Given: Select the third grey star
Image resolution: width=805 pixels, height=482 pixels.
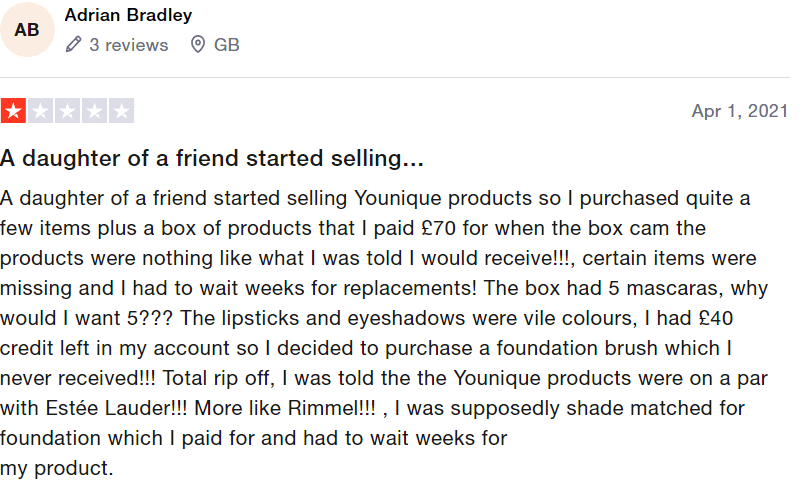Looking at the screenshot, I should (67, 111).
